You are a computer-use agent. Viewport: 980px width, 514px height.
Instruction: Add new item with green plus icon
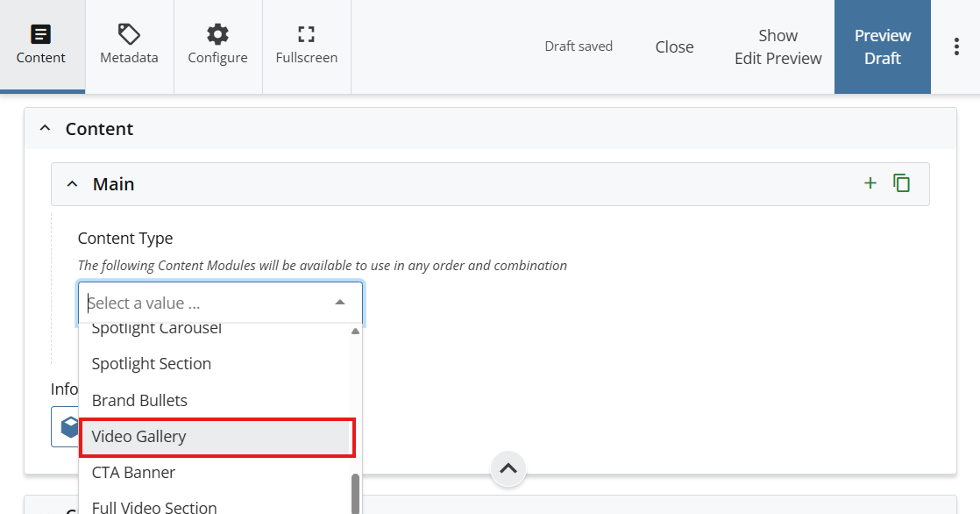click(870, 183)
